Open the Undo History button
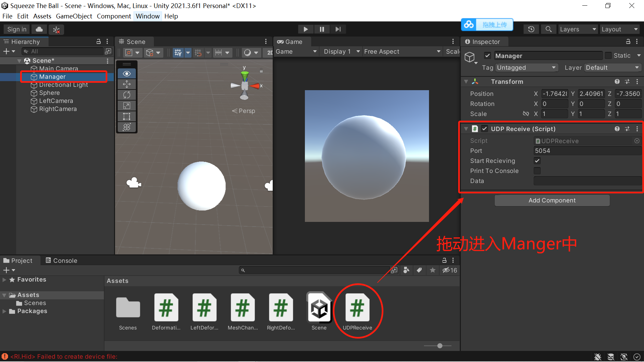 (x=531, y=29)
